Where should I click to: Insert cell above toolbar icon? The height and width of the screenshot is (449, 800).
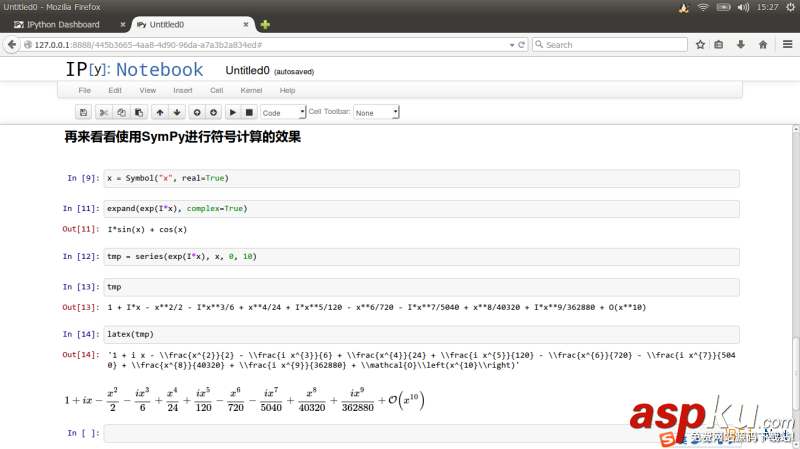click(x=197, y=112)
